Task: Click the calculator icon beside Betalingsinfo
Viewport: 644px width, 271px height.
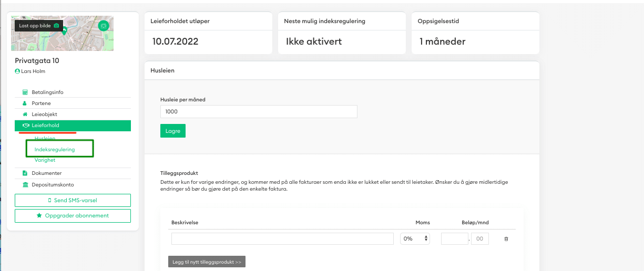Action: tap(25, 92)
